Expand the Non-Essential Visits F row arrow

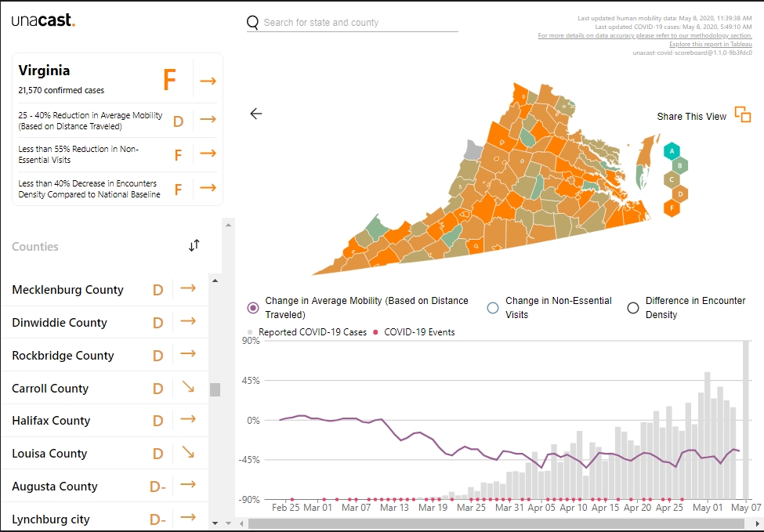208,154
